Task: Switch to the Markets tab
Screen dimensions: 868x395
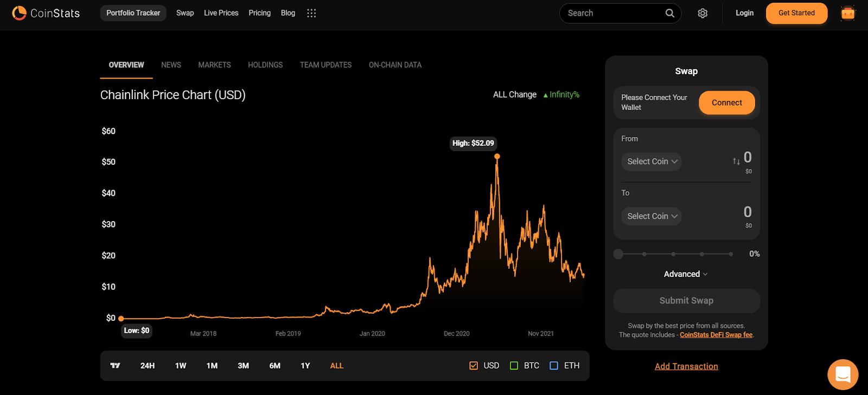Action: [214, 65]
